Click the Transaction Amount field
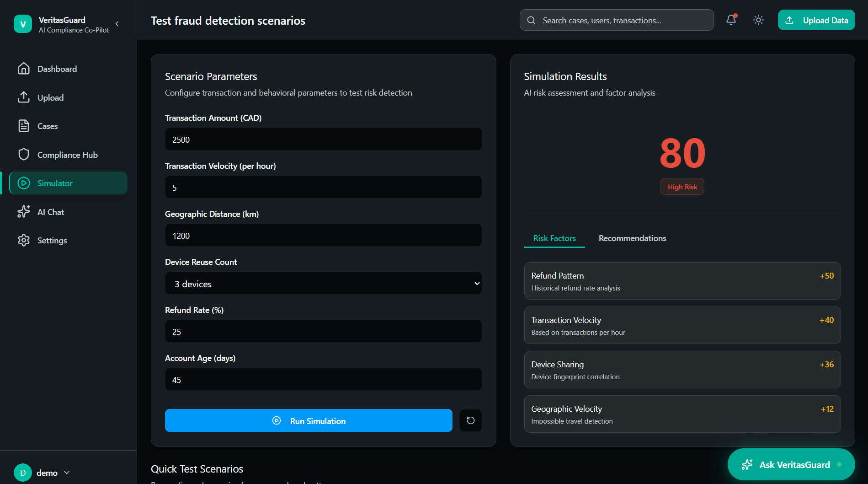This screenshot has width=868, height=484. (x=323, y=140)
